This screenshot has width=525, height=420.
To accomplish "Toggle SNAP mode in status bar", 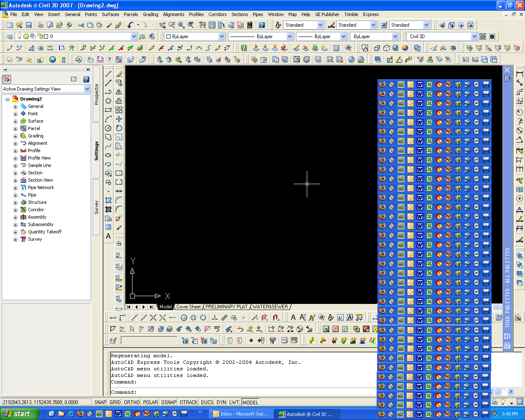I will tap(100, 402).
